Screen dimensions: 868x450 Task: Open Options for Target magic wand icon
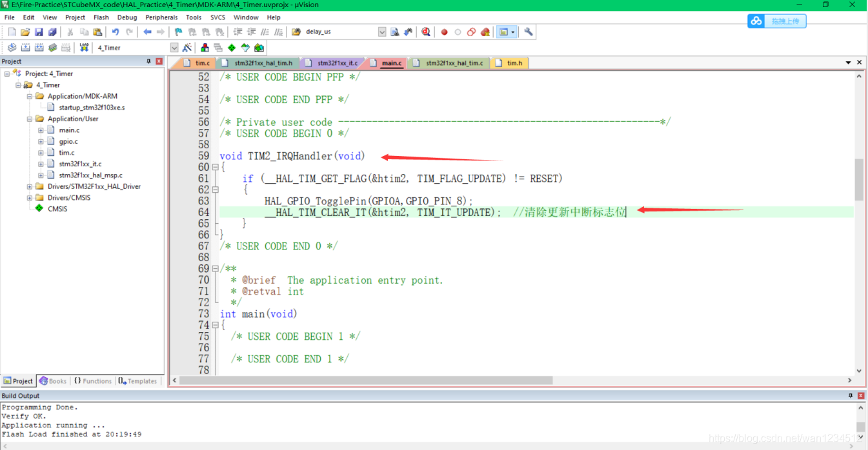(x=187, y=48)
